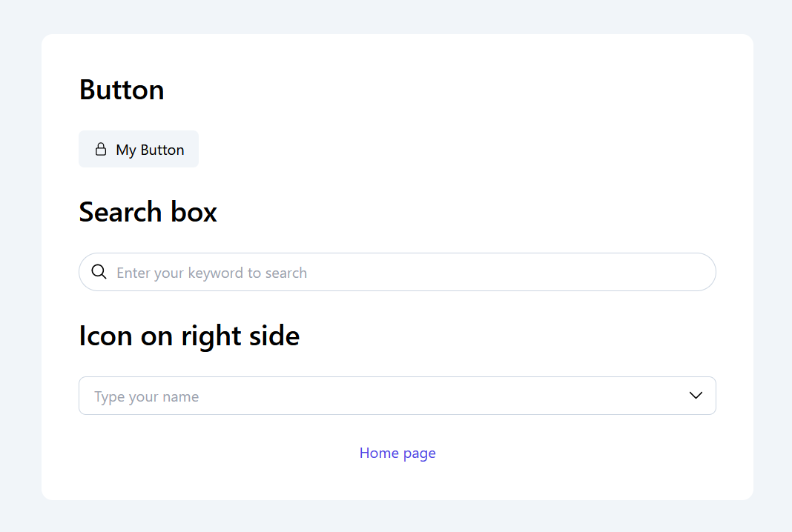This screenshot has width=792, height=532.
Task: Select the magnifying glass search icon
Action: tap(99, 272)
